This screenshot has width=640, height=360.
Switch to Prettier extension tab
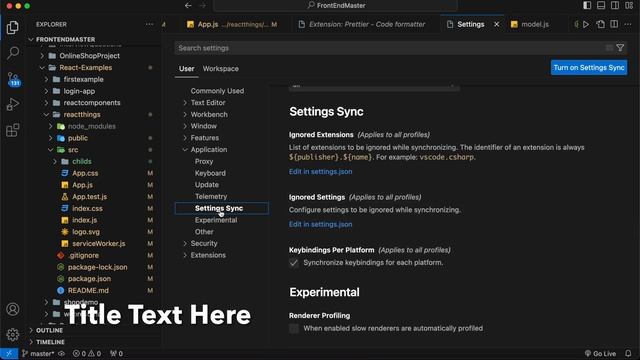367,24
